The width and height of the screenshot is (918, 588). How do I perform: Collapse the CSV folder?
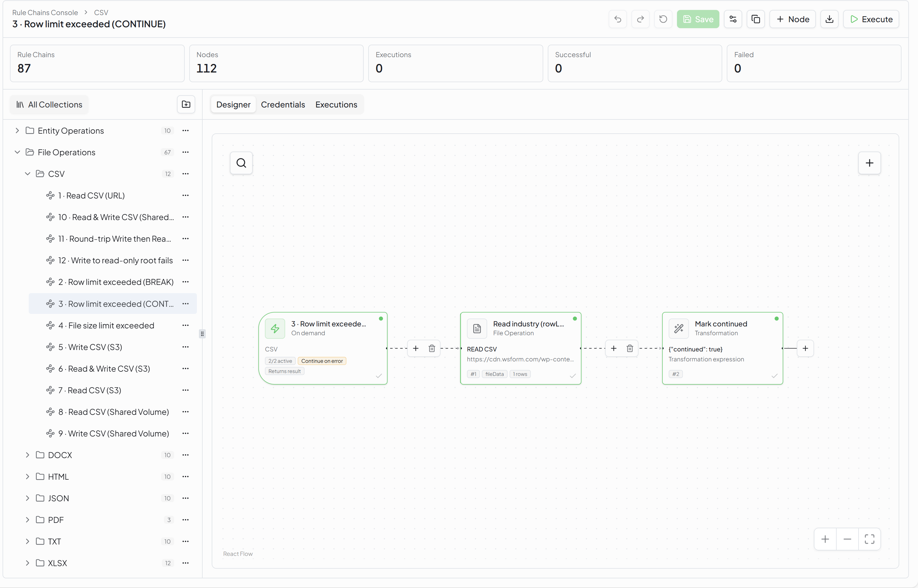click(28, 174)
